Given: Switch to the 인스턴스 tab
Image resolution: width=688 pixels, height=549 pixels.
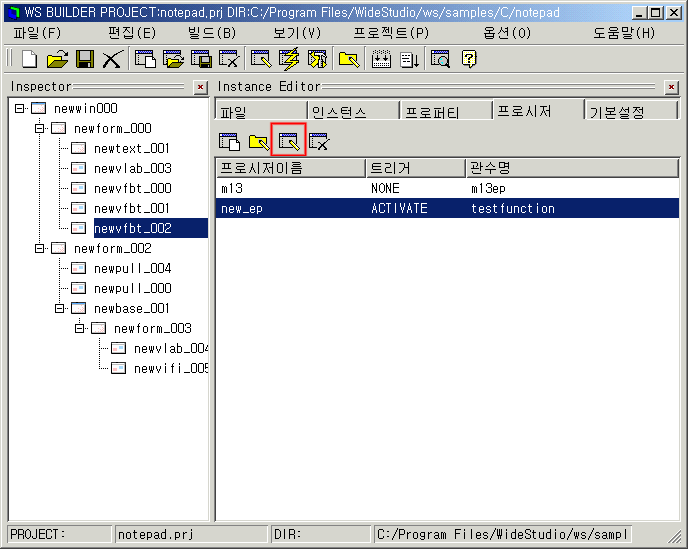Looking at the screenshot, I should [x=354, y=111].
